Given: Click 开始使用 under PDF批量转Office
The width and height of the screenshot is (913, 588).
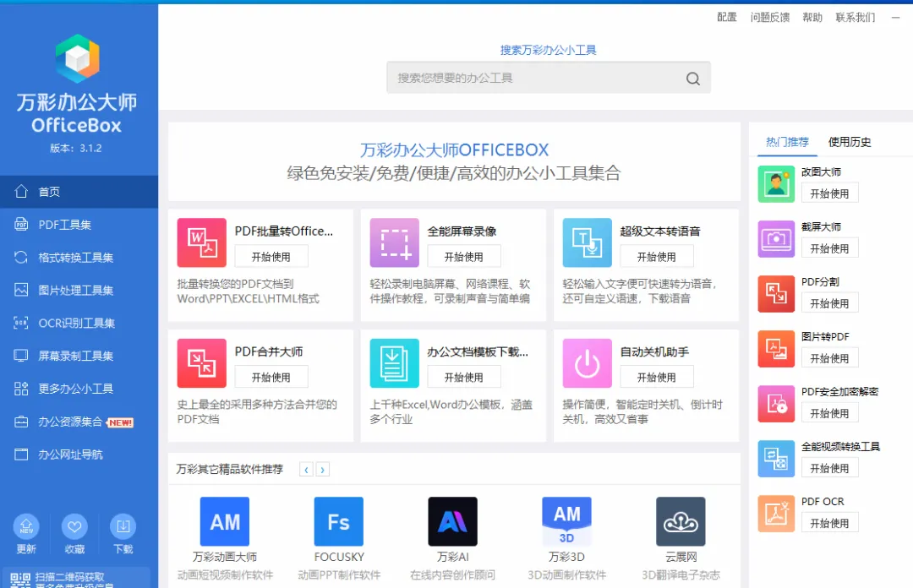Looking at the screenshot, I should click(x=271, y=257).
